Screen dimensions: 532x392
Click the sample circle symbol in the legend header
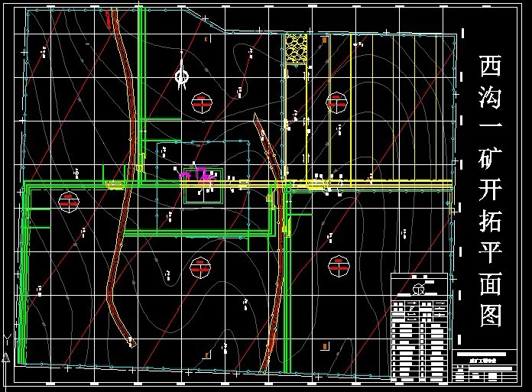(418, 290)
